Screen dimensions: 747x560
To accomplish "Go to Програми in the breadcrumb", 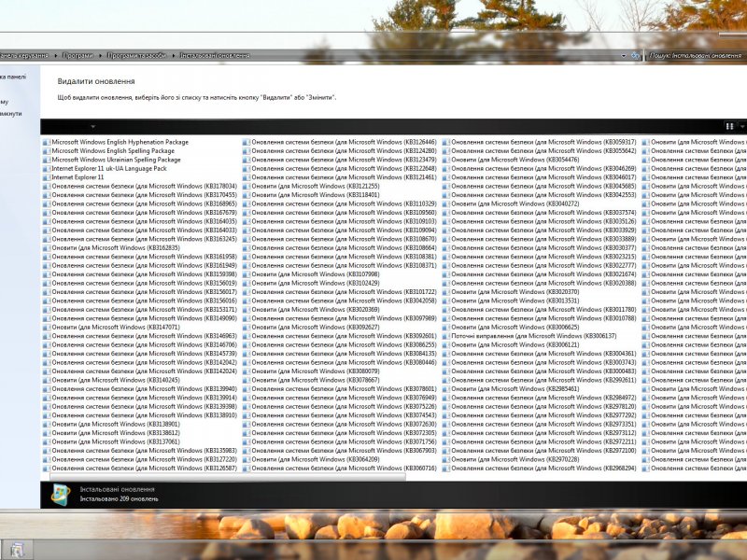I will pos(78,56).
